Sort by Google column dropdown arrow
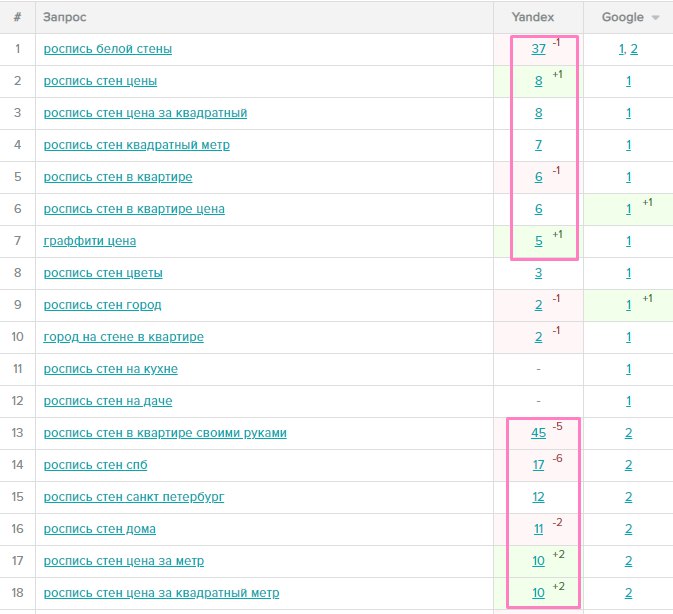 pos(655,18)
